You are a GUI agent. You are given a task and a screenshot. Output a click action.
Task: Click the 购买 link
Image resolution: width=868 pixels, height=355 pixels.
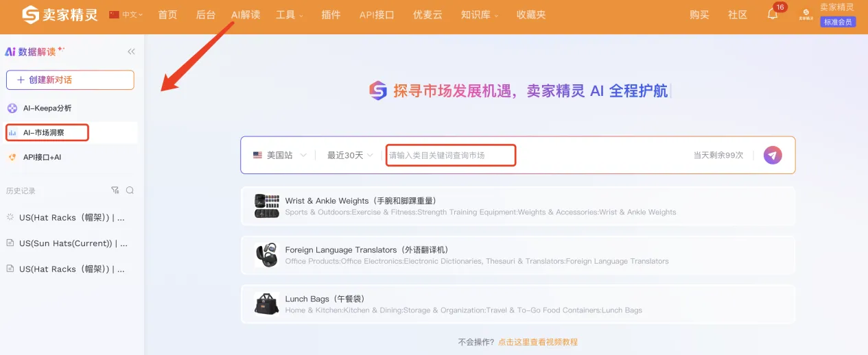(x=699, y=14)
